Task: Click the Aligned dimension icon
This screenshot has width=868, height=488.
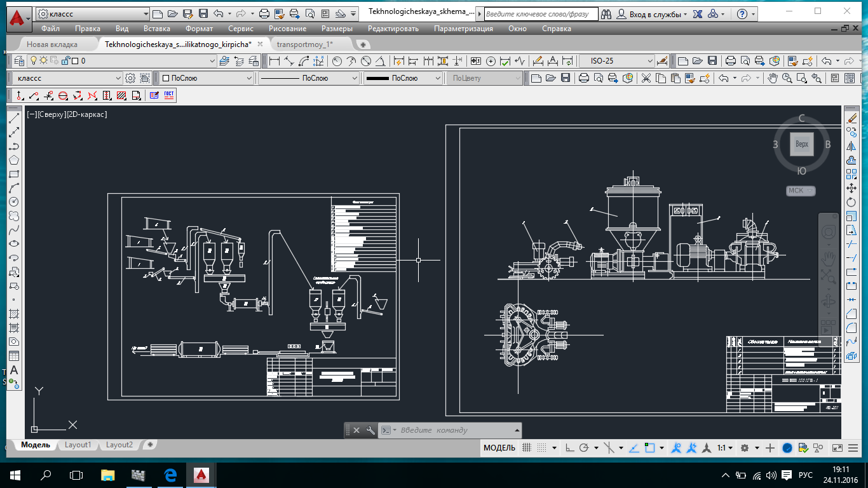Action: pos(289,61)
